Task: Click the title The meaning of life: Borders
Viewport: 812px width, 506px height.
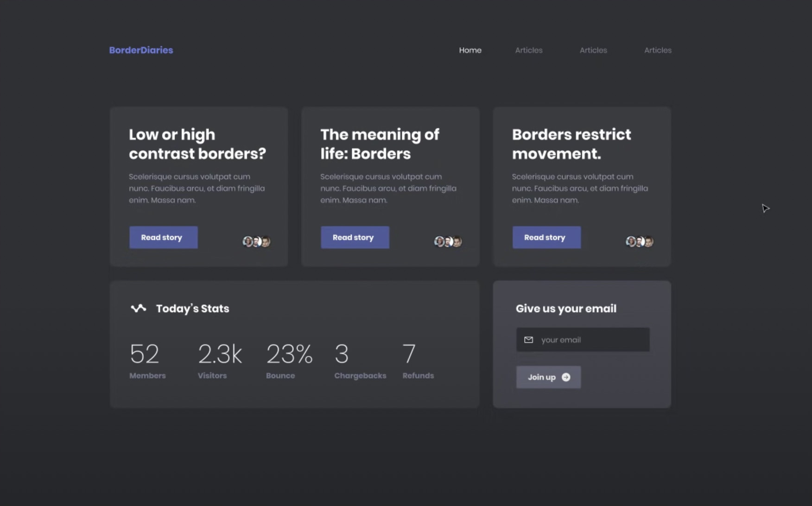Action: 380,144
